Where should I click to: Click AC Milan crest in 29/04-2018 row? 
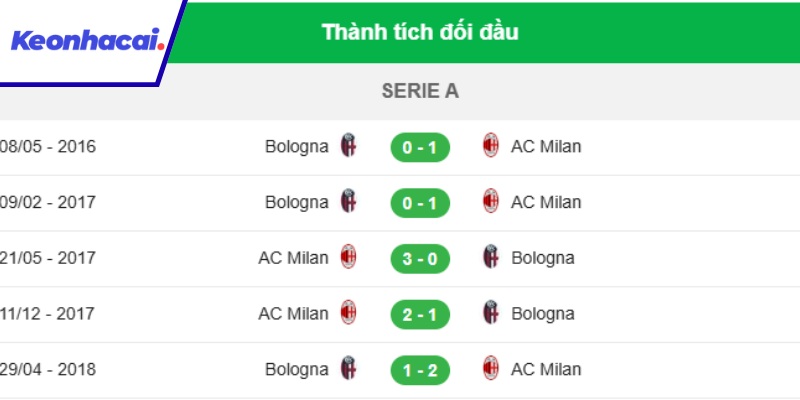tap(491, 369)
